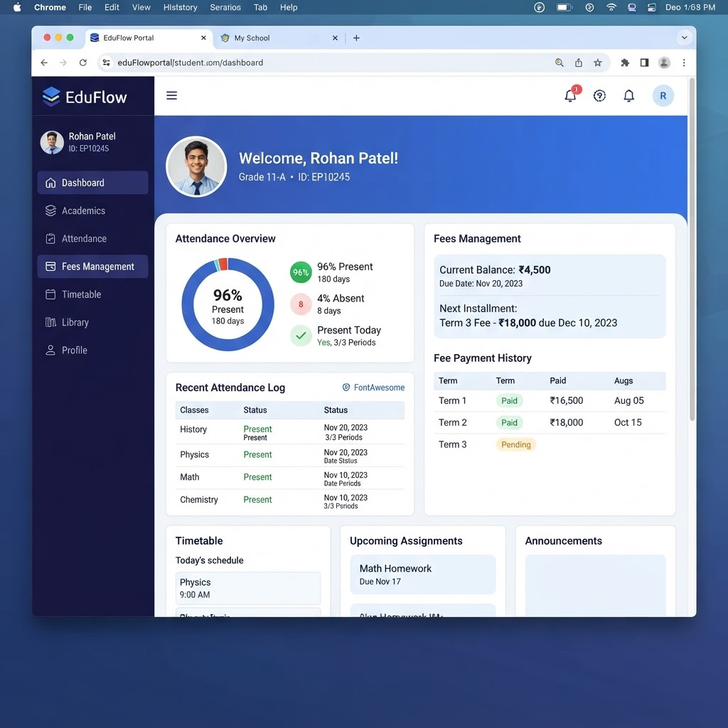Open the help question mark icon
Viewport: 728px width, 728px height.
coord(599,96)
